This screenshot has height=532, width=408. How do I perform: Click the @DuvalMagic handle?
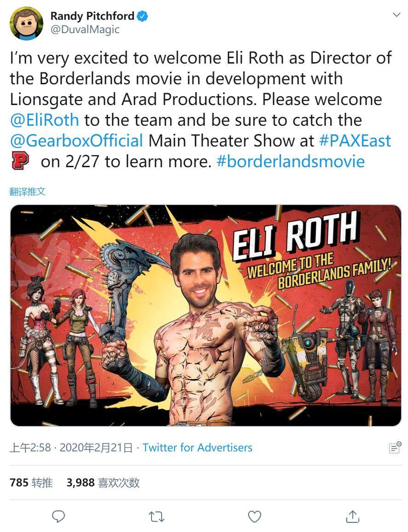pos(85,29)
